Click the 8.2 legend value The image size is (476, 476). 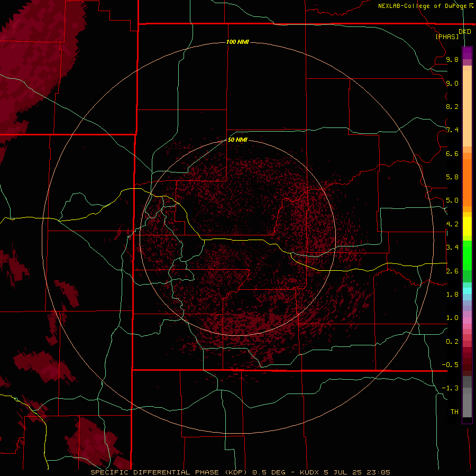coord(452,106)
